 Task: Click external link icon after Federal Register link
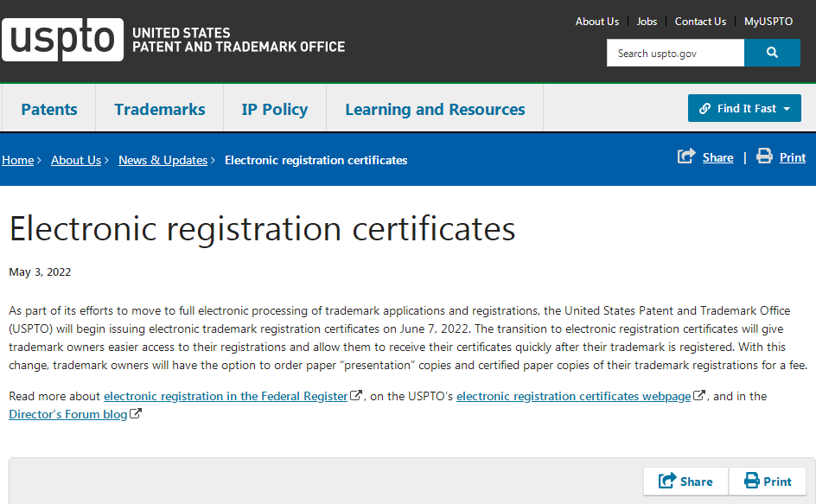(x=355, y=396)
